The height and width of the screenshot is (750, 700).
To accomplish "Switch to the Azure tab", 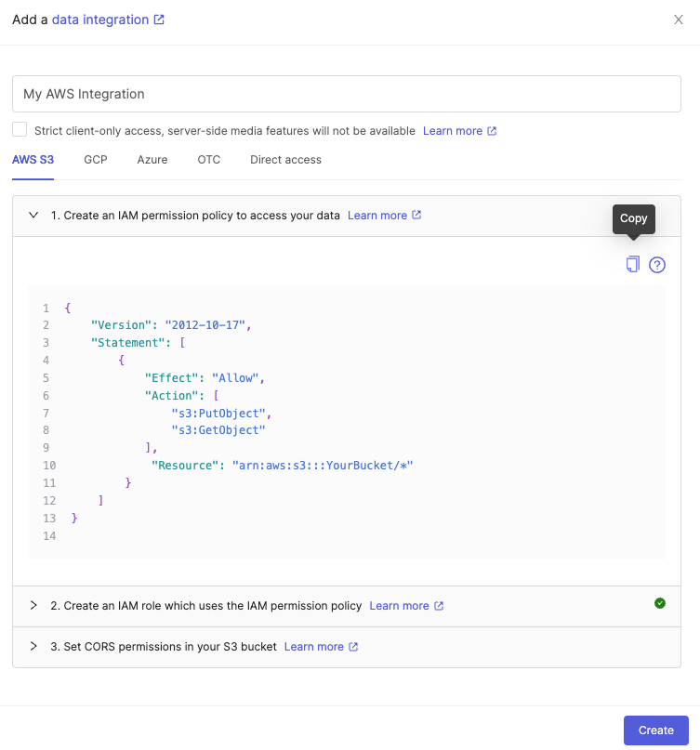I will click(x=152, y=160).
